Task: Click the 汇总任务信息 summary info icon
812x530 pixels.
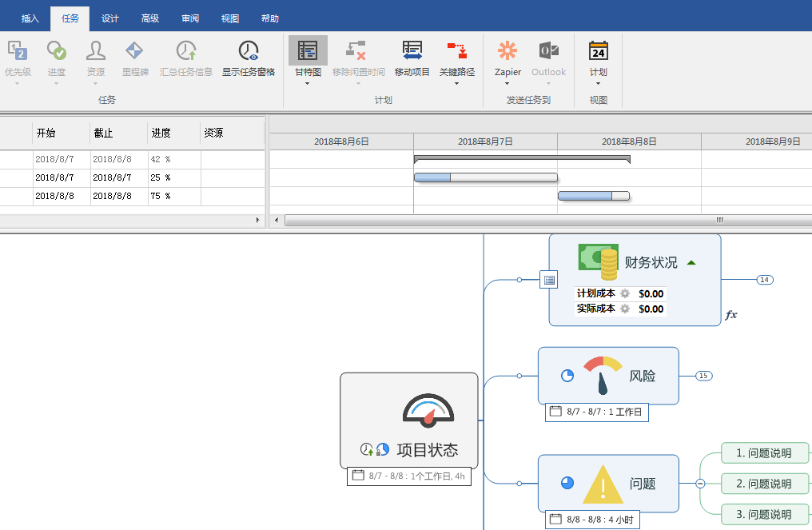Action: pyautogui.click(x=185, y=50)
